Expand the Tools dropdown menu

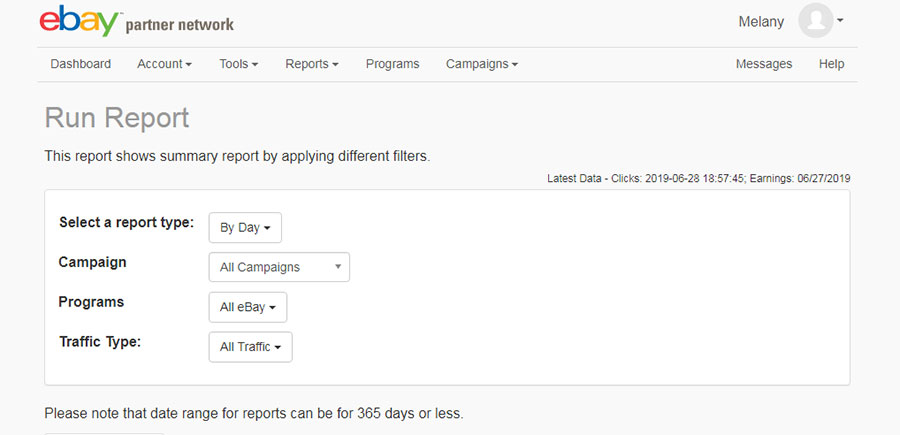point(239,64)
